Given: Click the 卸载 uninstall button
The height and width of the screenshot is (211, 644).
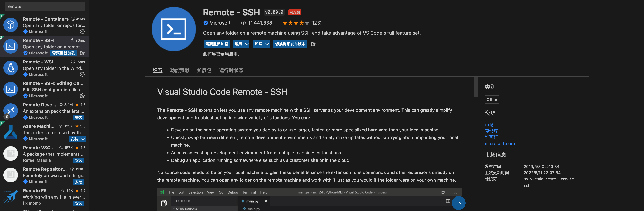Looking at the screenshot, I should point(258,44).
